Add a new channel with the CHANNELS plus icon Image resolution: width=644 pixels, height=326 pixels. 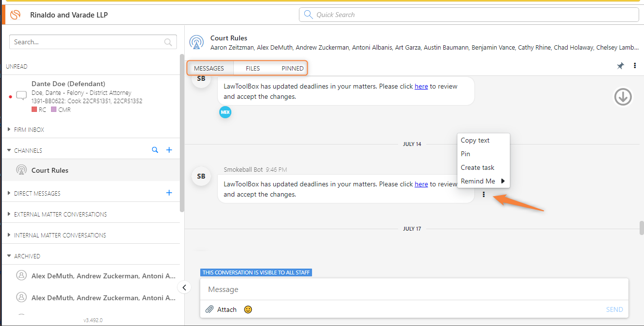click(169, 150)
